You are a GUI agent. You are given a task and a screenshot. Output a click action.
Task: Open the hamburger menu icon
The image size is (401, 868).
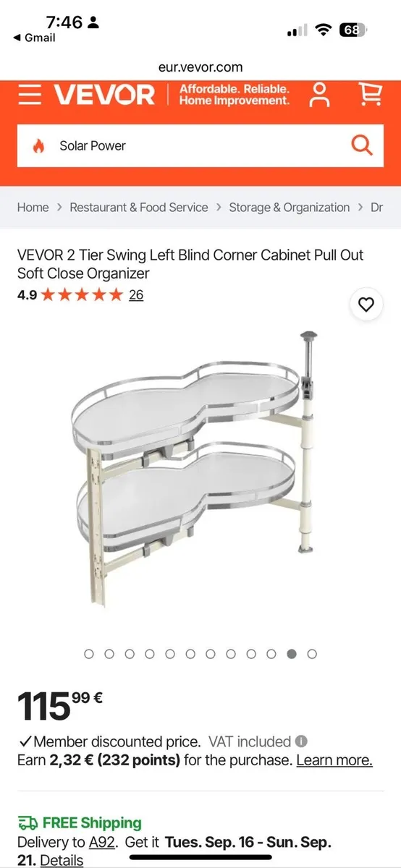30,95
